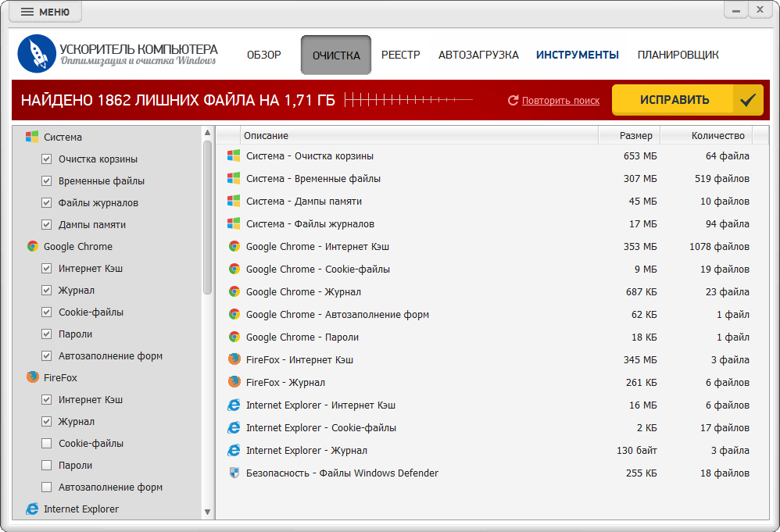Open the Меню dropdown
This screenshot has height=532, width=780.
(x=45, y=12)
